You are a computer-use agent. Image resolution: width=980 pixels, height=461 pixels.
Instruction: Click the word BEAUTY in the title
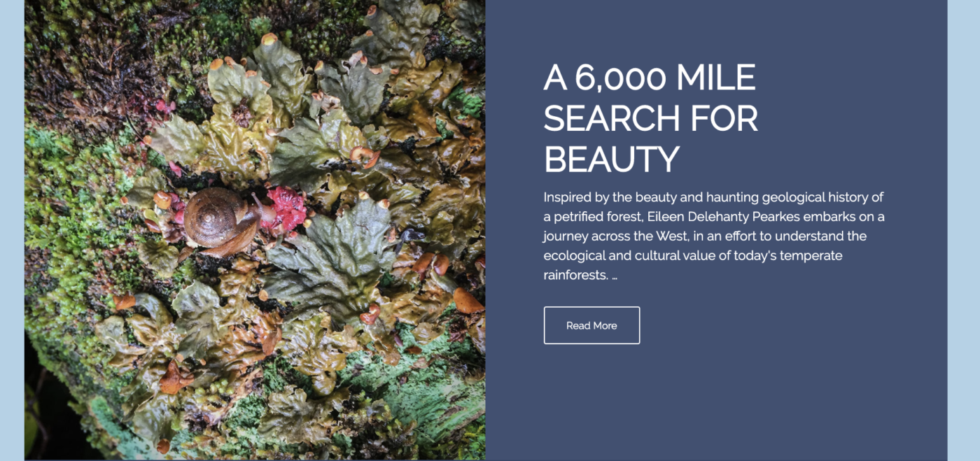point(612,159)
